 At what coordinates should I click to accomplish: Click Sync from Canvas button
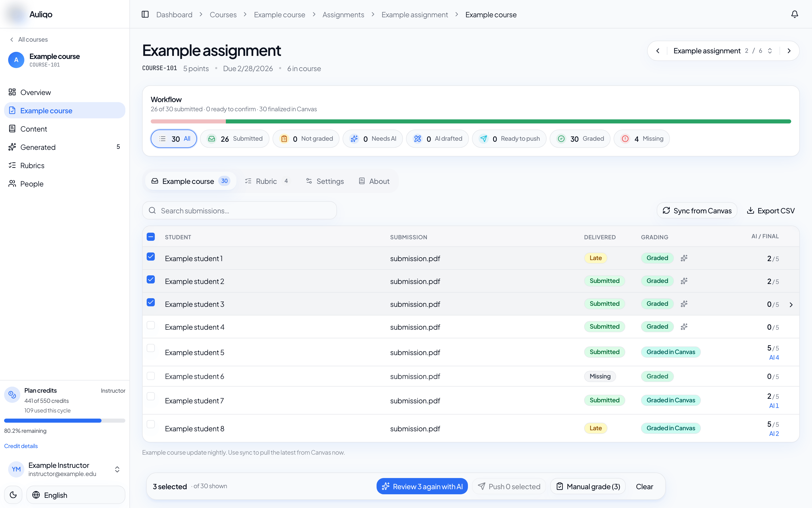697,211
